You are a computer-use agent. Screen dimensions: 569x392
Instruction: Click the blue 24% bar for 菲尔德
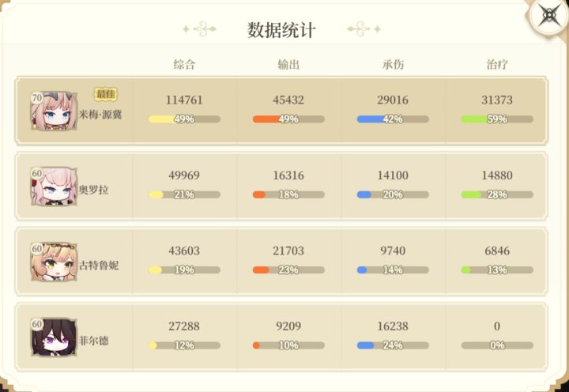coord(393,345)
